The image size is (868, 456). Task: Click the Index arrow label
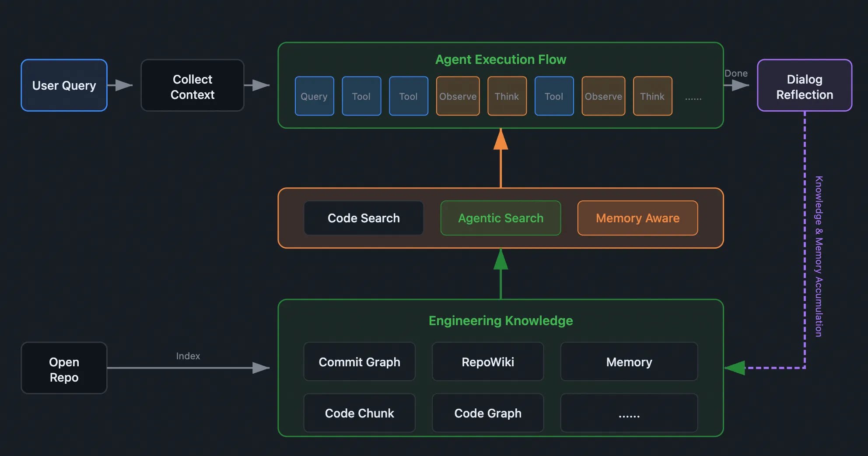188,356
